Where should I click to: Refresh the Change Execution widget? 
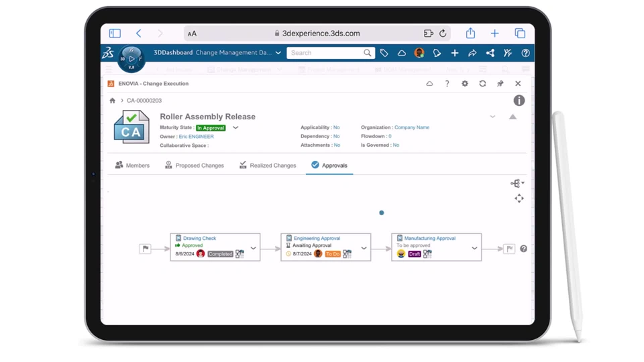482,84
